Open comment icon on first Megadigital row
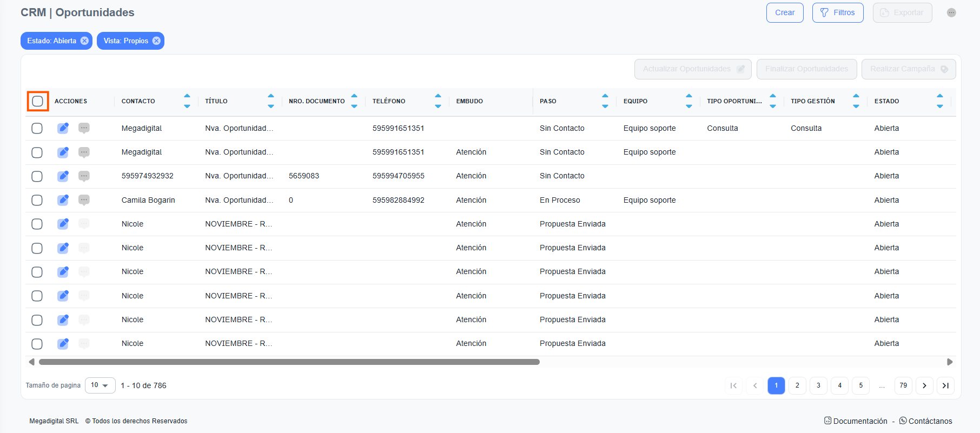Image resolution: width=980 pixels, height=433 pixels. 84,128
